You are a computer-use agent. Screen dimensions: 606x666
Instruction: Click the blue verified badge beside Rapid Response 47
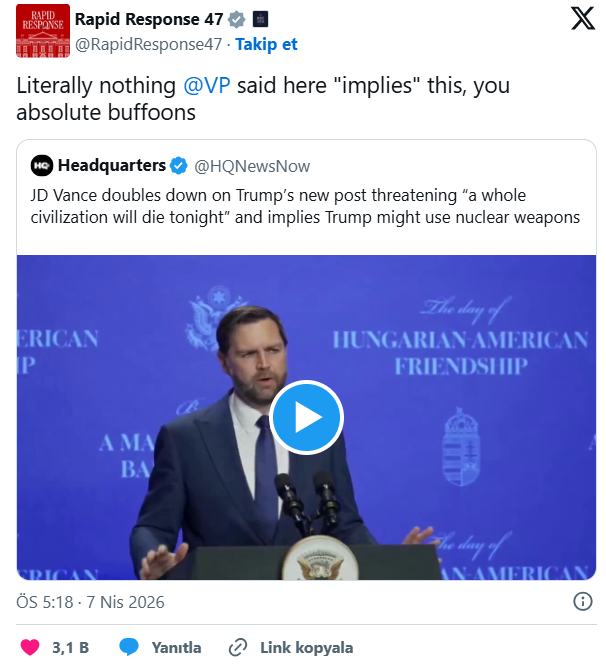coord(236,19)
